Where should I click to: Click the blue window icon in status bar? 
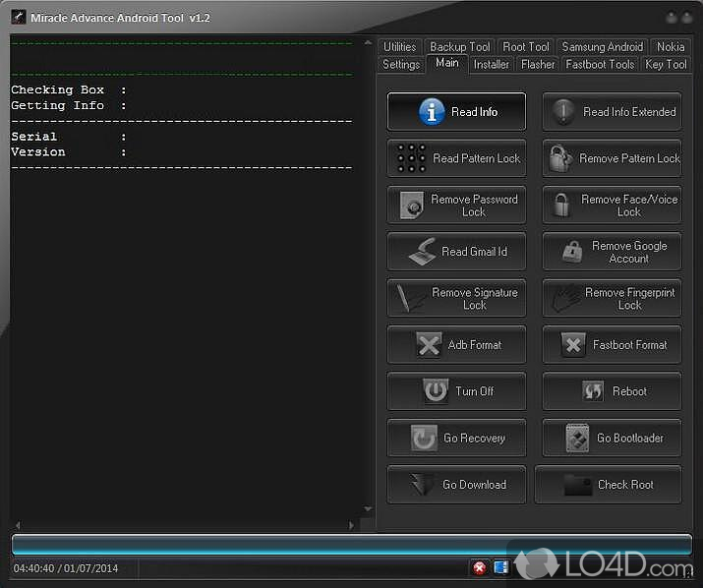(x=500, y=567)
